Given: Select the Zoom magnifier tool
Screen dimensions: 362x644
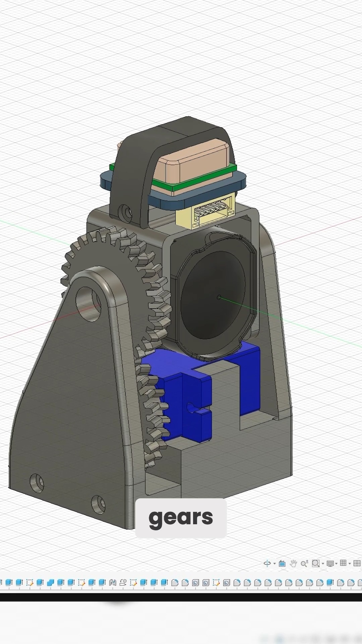Looking at the screenshot, I should pos(304,563).
